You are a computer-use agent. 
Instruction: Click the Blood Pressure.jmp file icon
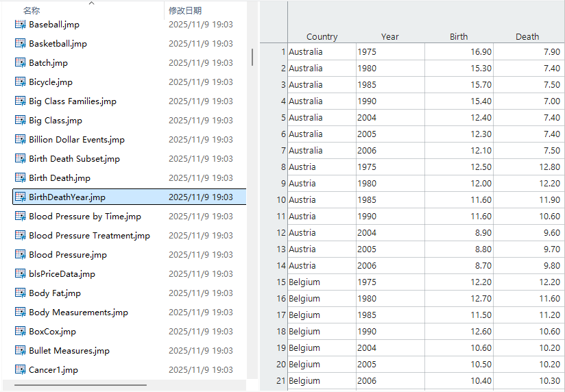click(x=20, y=255)
